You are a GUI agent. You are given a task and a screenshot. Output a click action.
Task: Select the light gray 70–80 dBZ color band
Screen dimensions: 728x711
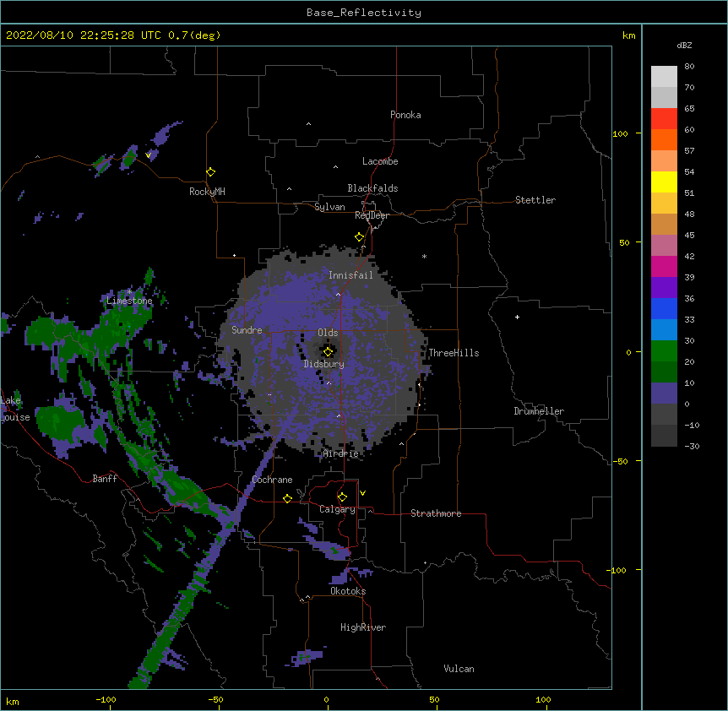click(664, 77)
